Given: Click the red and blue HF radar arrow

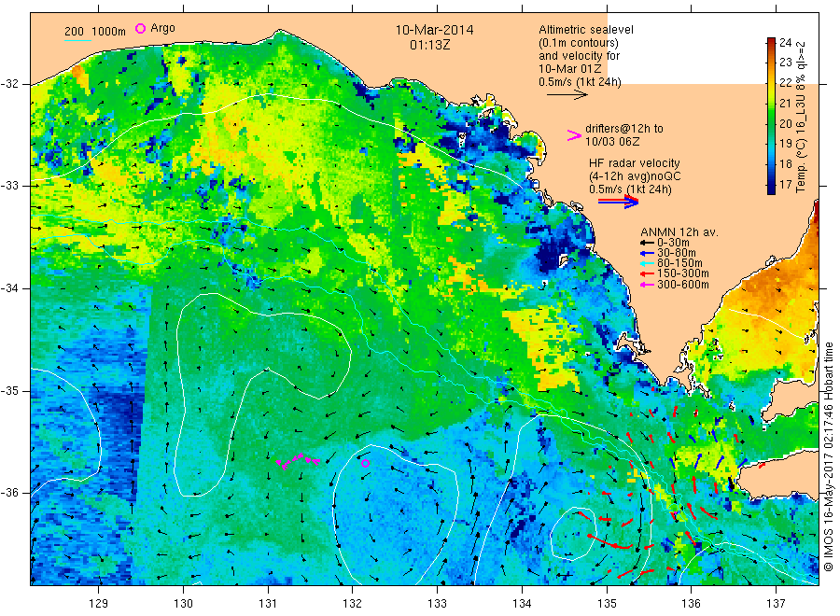Looking at the screenshot, I should click(618, 202).
